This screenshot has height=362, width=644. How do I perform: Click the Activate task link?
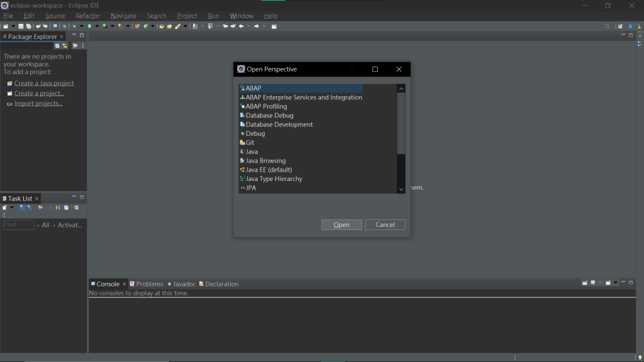pyautogui.click(x=70, y=225)
